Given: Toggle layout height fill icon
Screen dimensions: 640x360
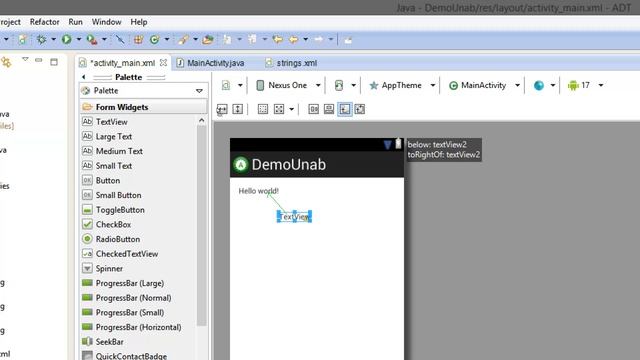Looking at the screenshot, I should 238,109.
